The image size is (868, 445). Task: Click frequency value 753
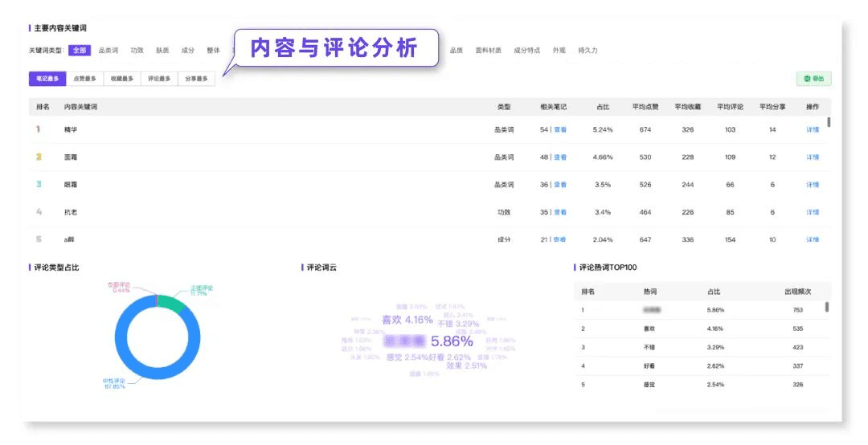coord(798,310)
